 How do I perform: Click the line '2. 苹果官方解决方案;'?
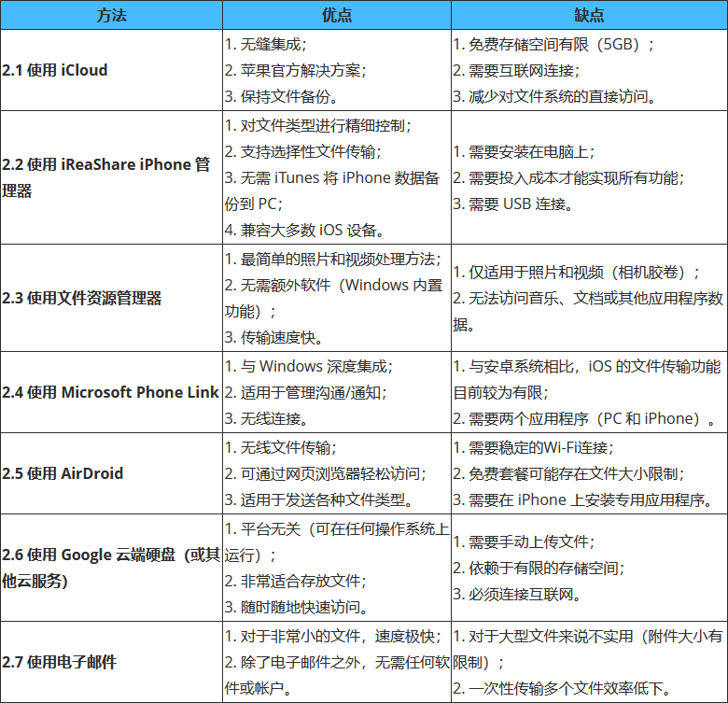[296, 71]
